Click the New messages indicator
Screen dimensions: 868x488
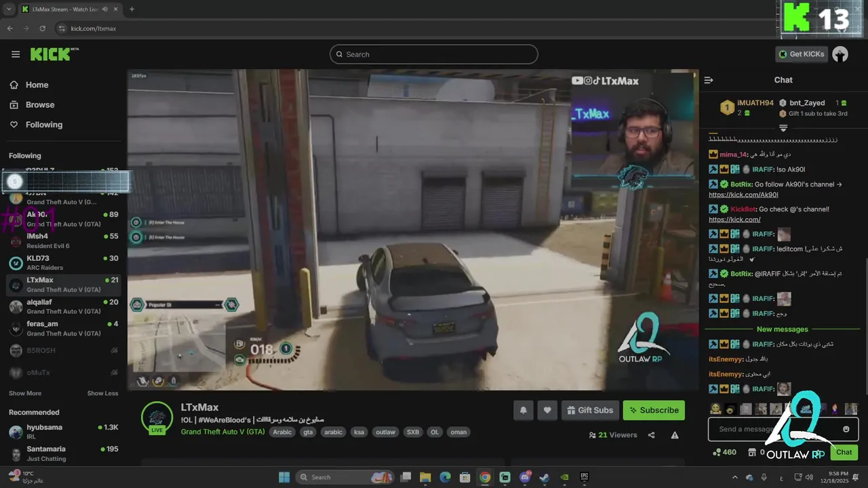[x=782, y=329]
